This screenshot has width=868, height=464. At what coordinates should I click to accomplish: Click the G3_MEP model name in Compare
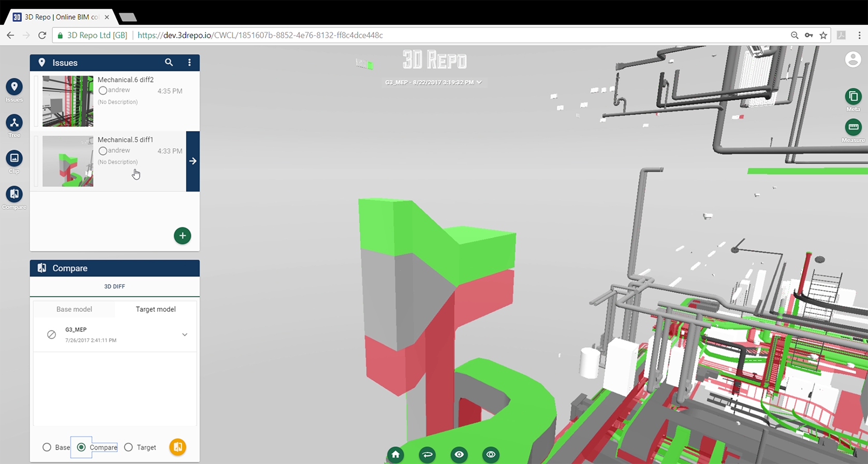click(76, 329)
